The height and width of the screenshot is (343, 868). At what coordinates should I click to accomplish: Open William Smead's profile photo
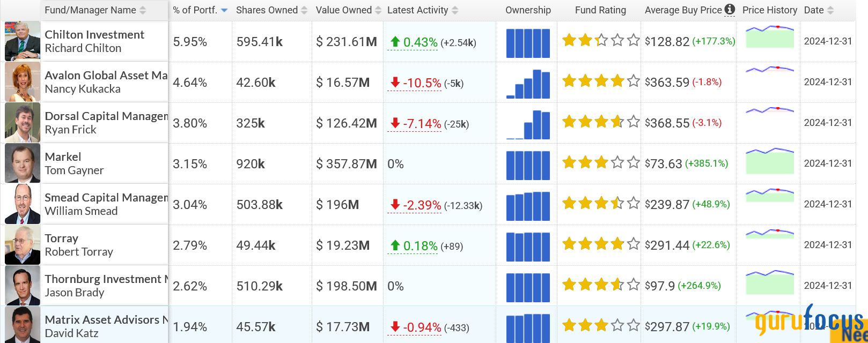point(23,204)
